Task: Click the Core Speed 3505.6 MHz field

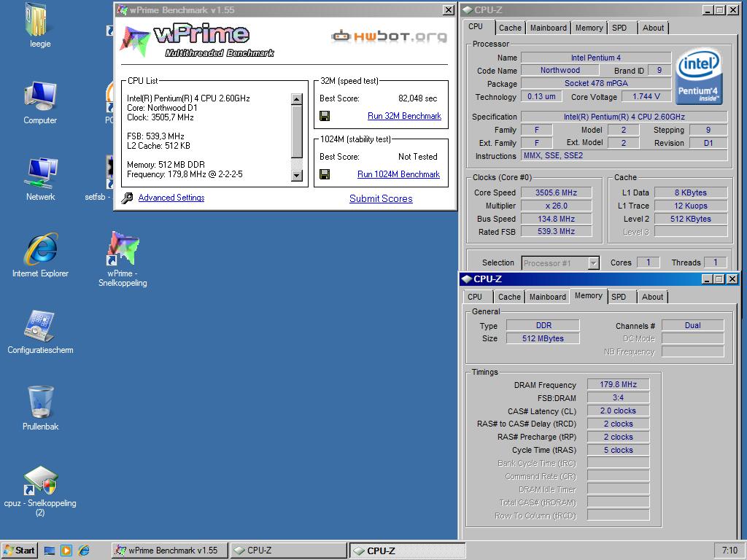Action: (x=556, y=192)
